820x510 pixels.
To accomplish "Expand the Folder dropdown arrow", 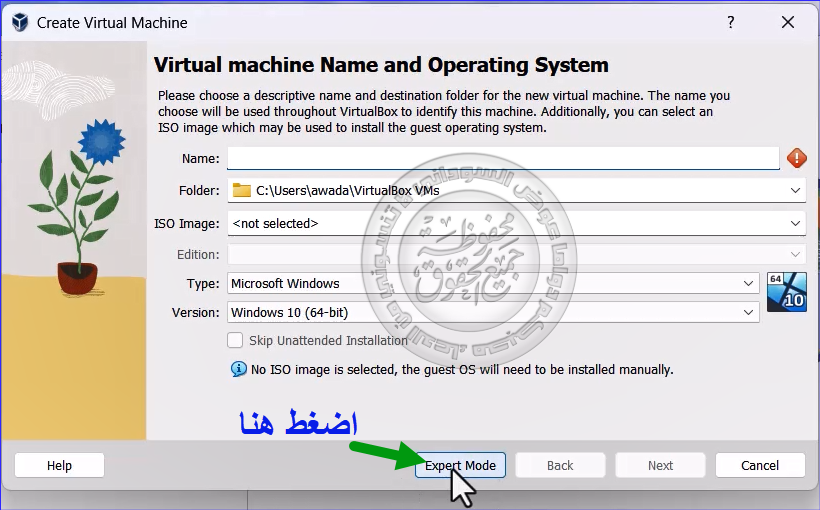I will pos(795,190).
